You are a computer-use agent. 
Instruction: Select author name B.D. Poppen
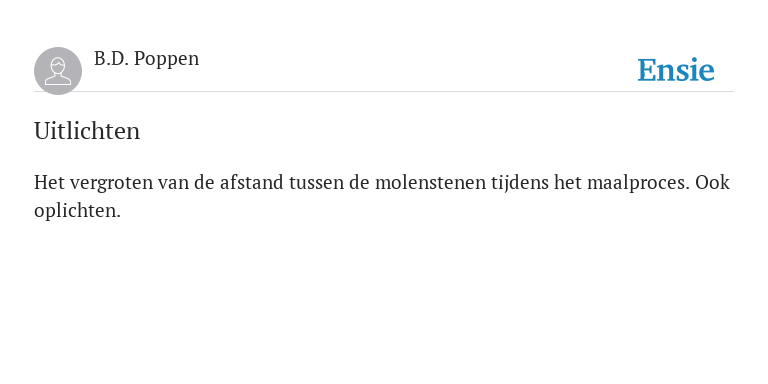[146, 59]
